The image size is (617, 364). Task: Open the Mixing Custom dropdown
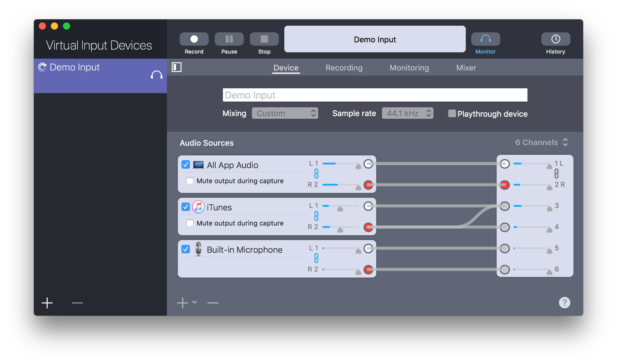(285, 113)
